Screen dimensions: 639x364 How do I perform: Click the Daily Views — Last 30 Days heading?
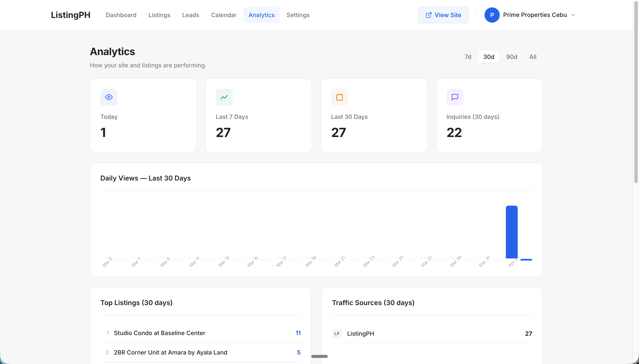145,178
